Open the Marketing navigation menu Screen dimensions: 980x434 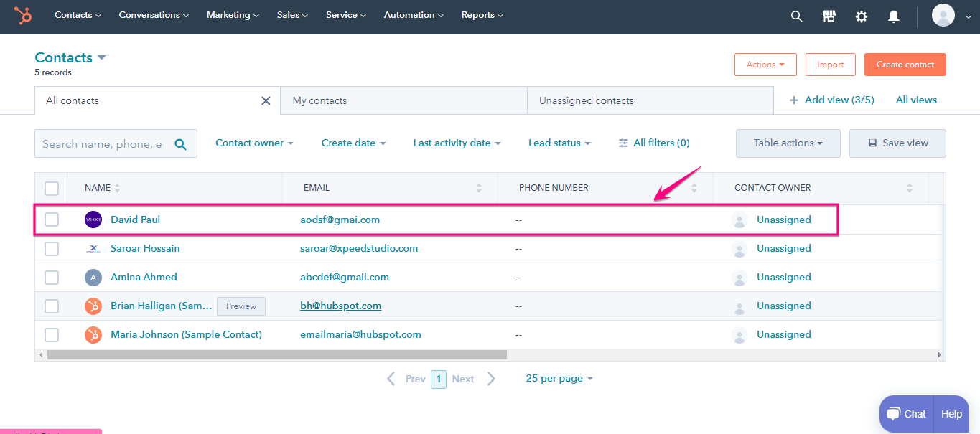[x=233, y=15]
